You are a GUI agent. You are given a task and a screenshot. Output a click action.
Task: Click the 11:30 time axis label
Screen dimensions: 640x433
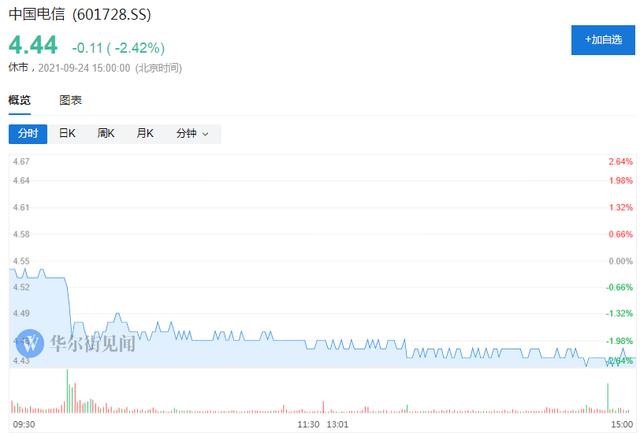[308, 424]
